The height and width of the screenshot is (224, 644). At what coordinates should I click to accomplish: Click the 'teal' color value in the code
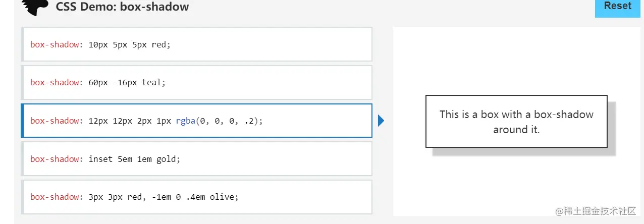[x=151, y=83]
